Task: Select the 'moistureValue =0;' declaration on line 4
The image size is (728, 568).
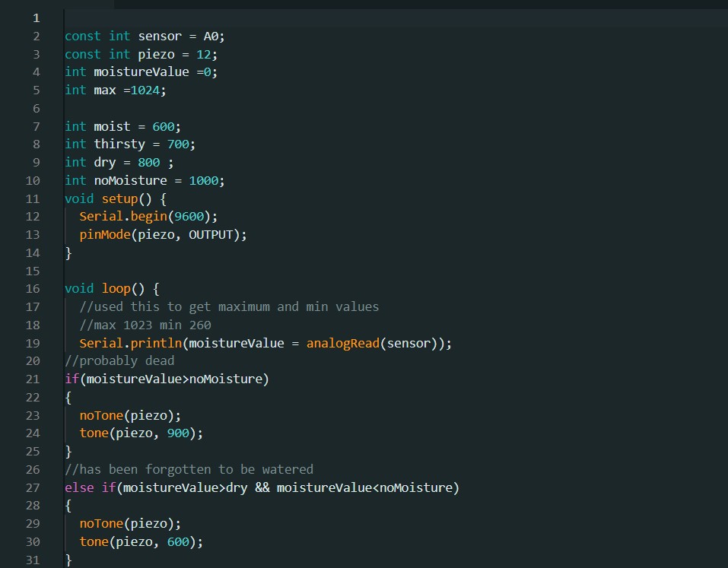Action: (x=155, y=72)
